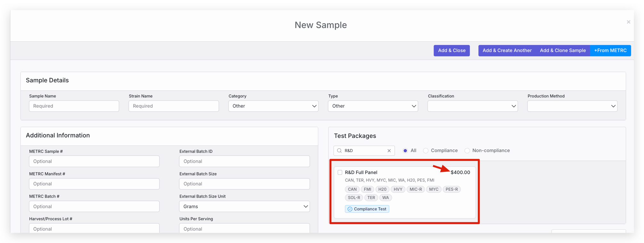The image size is (644, 243).
Task: Click the HVY test tag
Action: [398, 189]
